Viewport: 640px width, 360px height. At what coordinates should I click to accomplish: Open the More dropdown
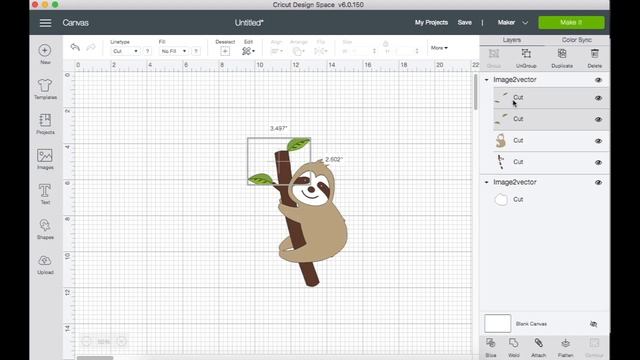point(439,48)
